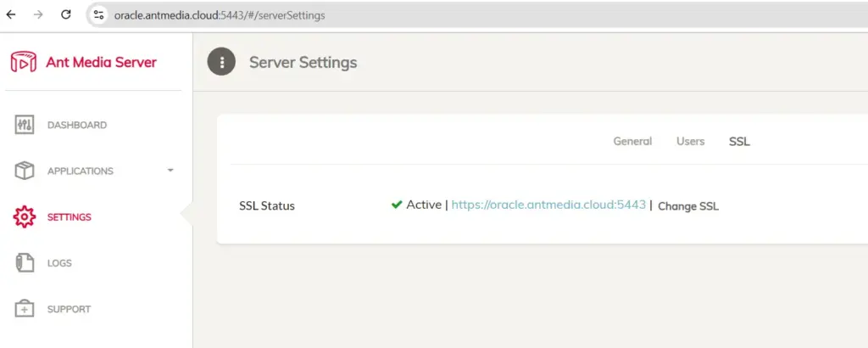The image size is (868, 348).
Task: Reload the page with the refresh icon
Action: point(66,15)
